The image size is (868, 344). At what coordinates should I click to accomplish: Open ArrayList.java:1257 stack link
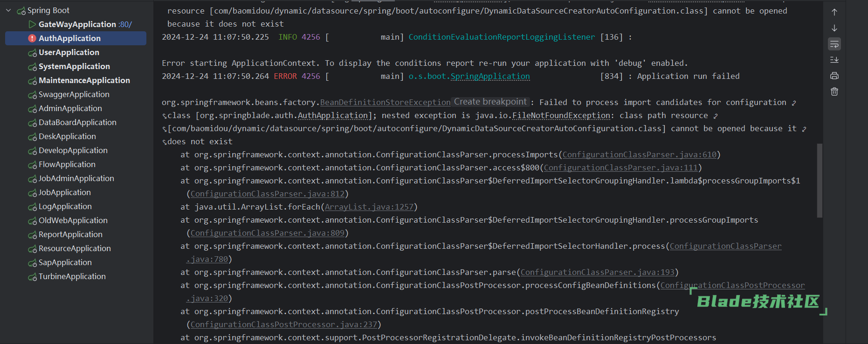[369, 207]
